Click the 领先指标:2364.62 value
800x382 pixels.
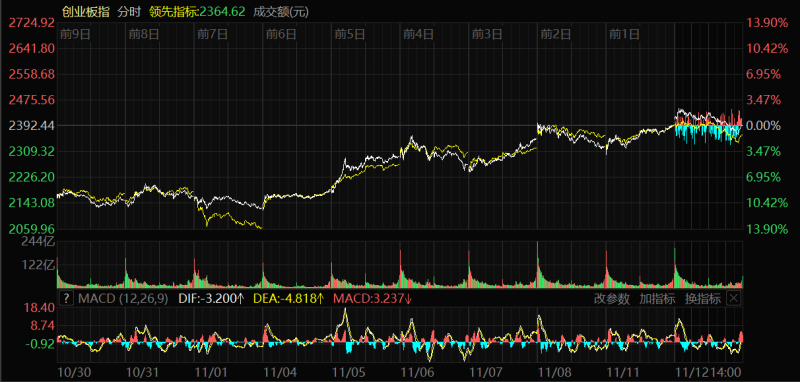[197, 11]
